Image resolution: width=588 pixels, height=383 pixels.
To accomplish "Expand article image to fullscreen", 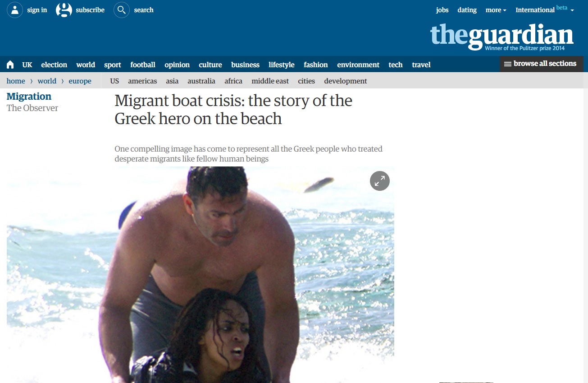I will pos(380,181).
